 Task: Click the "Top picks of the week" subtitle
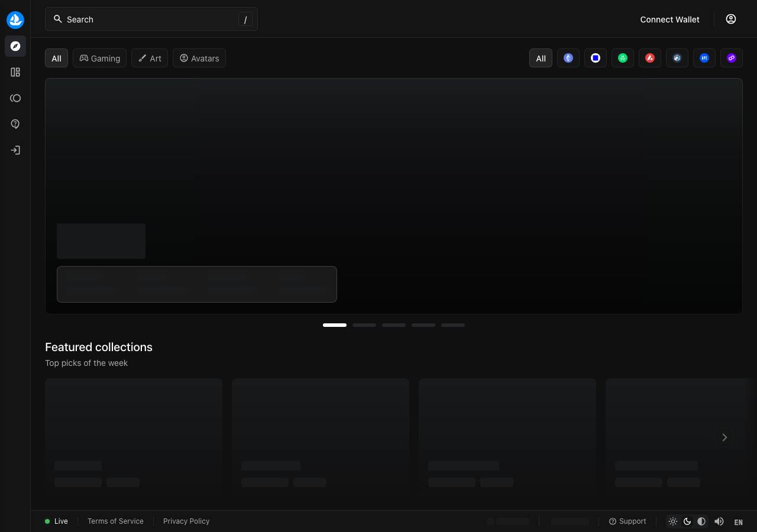(86, 363)
